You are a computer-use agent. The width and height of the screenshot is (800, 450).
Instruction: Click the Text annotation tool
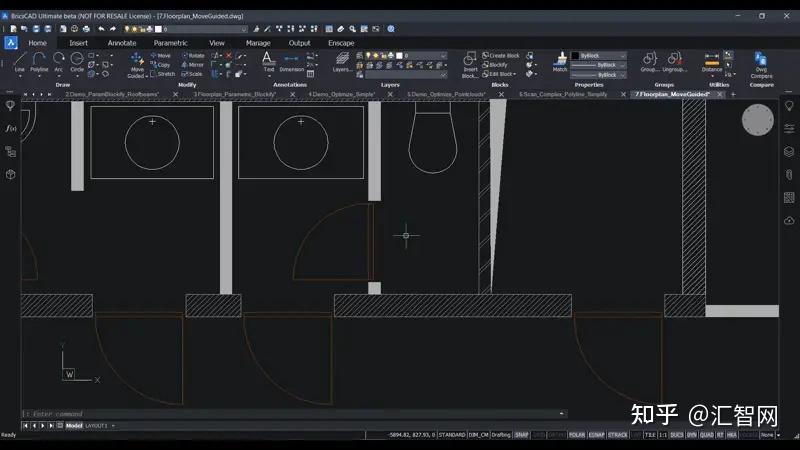[268, 61]
